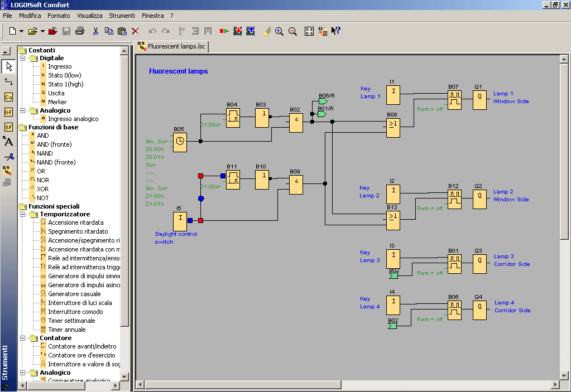The image size is (571, 392).
Task: Toggle the selection arrow tool
Action: point(8,67)
